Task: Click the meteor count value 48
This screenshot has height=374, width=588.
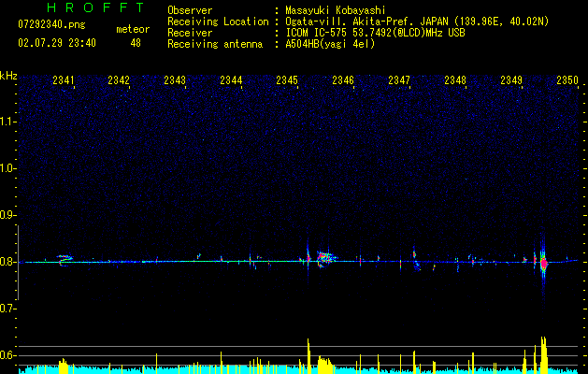Action: point(136,43)
